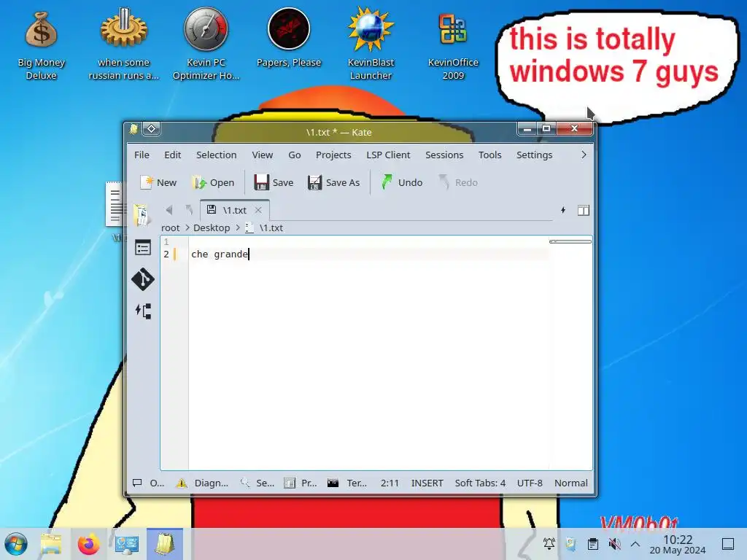The image size is (747, 560).
Task: Switch to the \1.txt document tab
Action: [233, 210]
